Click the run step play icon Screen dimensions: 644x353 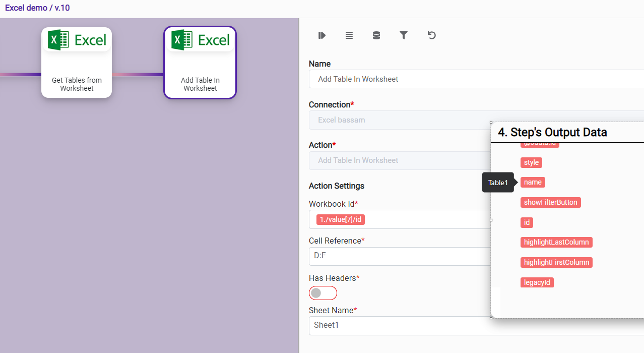click(322, 35)
